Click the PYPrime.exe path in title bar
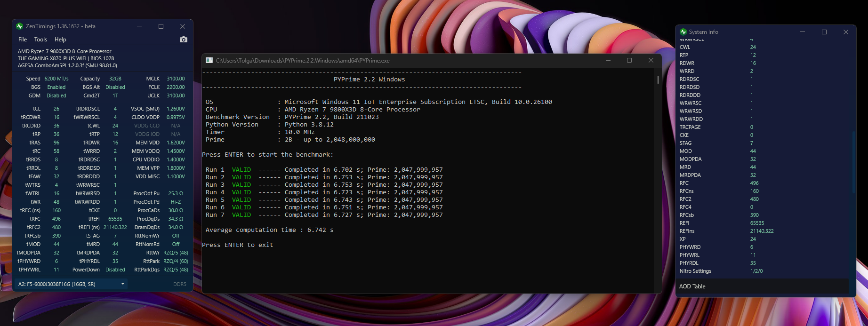This screenshot has width=868, height=326. (303, 60)
